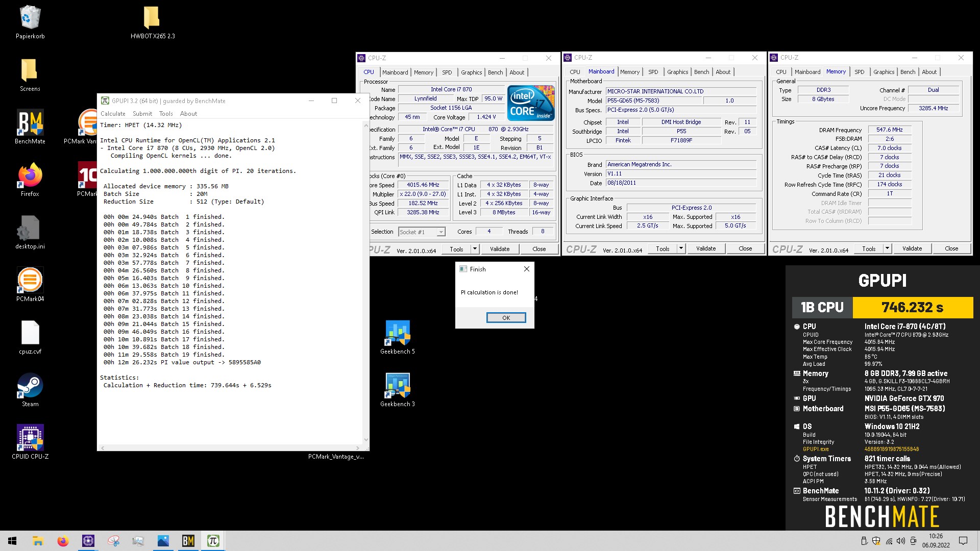Switch to BenchMate taskbar icon
This screenshot has width=980, height=551.
coord(188,541)
